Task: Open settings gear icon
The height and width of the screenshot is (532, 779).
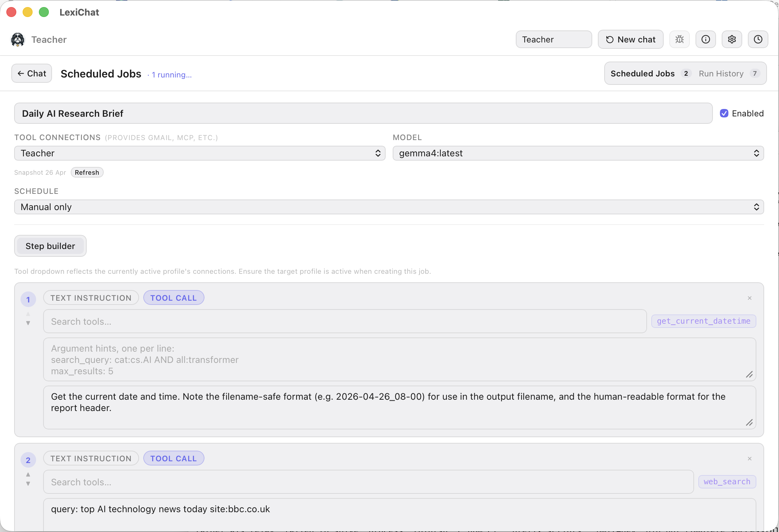Action: click(x=732, y=39)
